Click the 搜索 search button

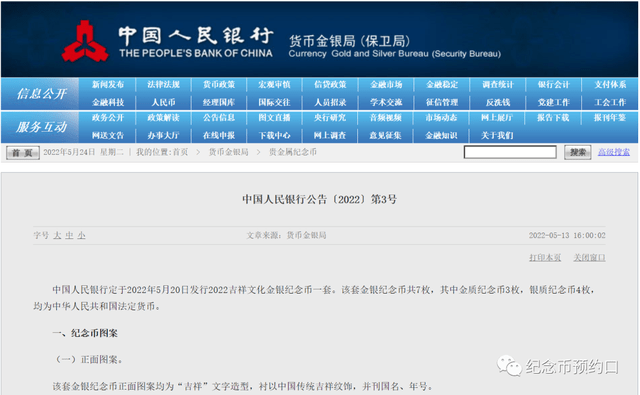(x=578, y=152)
